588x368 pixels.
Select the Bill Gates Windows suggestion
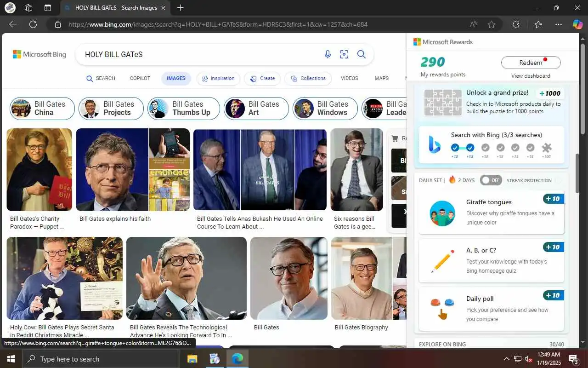tap(325, 108)
